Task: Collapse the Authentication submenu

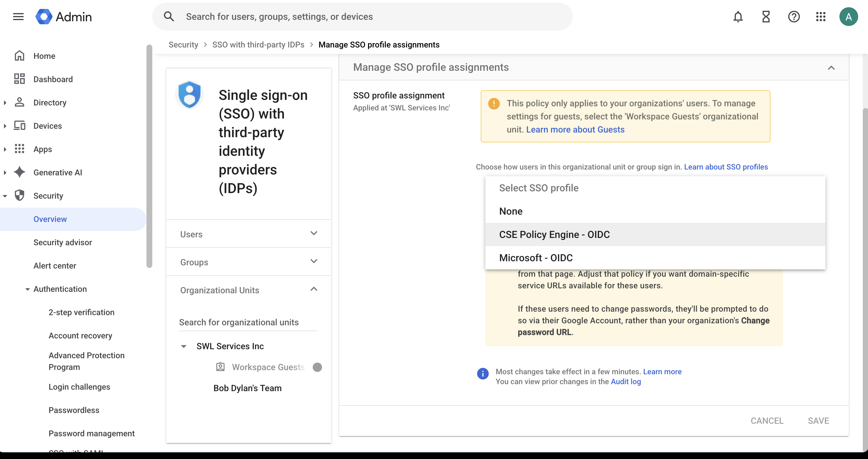Action: tap(28, 289)
